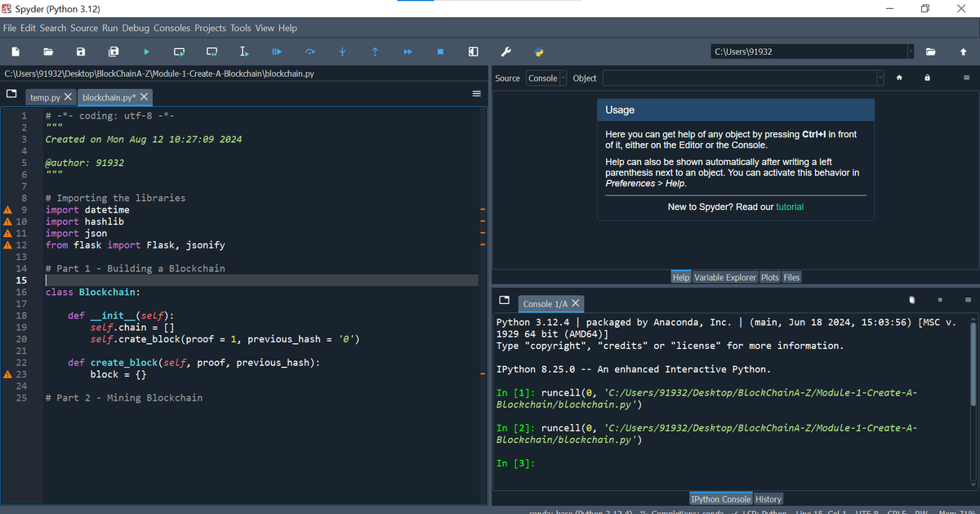Image resolution: width=980 pixels, height=514 pixels.
Task: Switch to the History tab
Action: (768, 498)
